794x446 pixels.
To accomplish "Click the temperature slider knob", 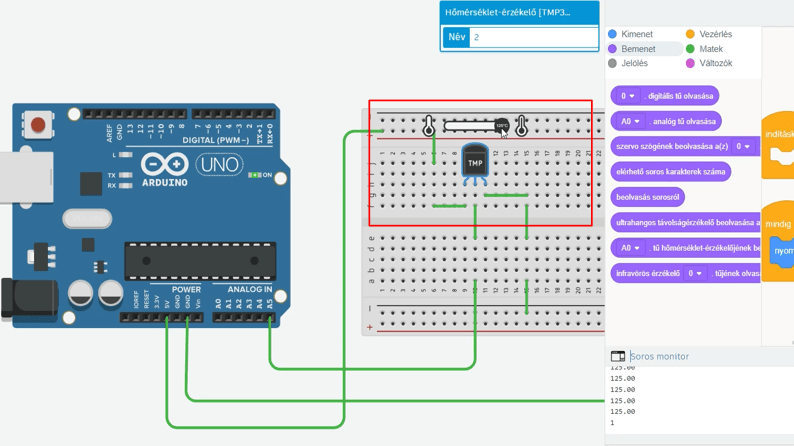I will pos(501,126).
